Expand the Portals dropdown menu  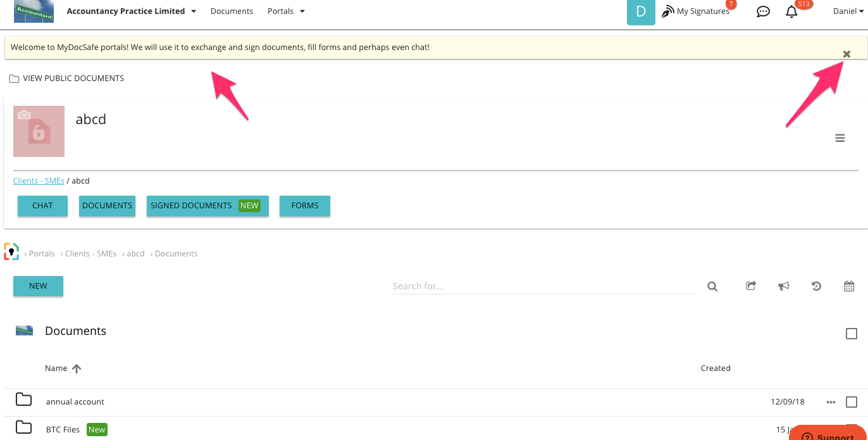(286, 11)
